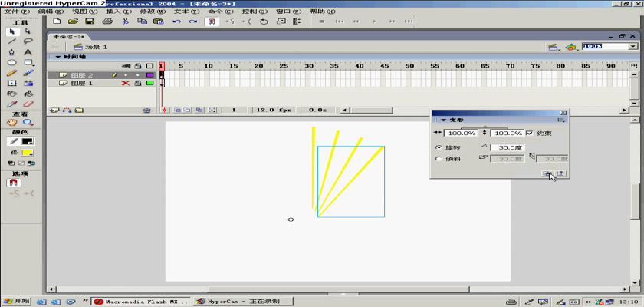
Task: Select the Eyedropper tool
Action: pyautogui.click(x=12, y=104)
